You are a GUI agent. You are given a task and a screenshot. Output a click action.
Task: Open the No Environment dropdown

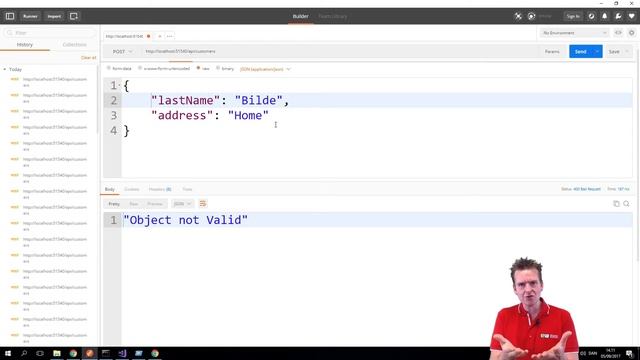(x=574, y=33)
